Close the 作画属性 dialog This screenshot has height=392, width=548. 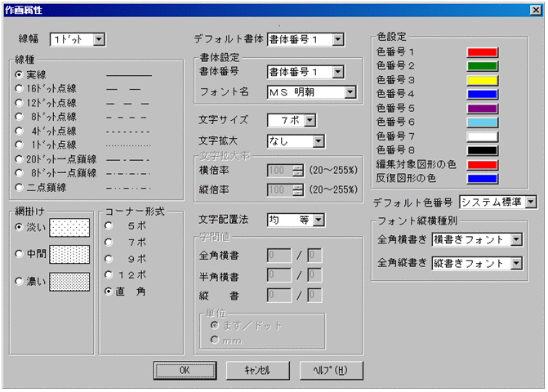pyautogui.click(x=536, y=10)
